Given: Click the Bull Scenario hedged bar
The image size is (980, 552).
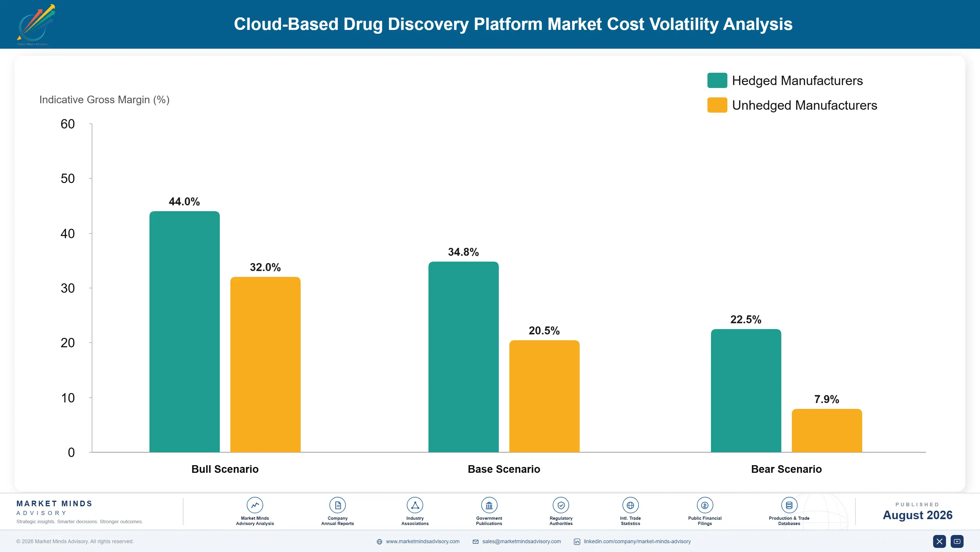Looking at the screenshot, I should 185,331.
